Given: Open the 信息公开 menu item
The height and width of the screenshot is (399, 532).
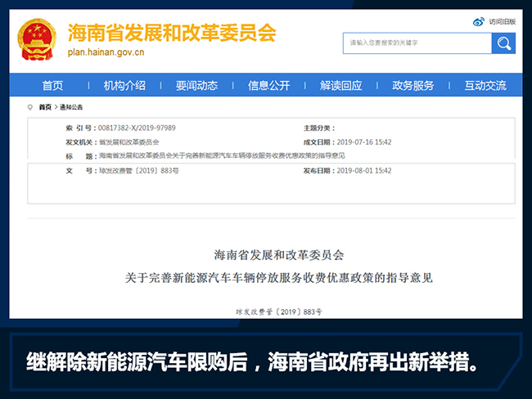Looking at the screenshot, I should click(x=268, y=85).
